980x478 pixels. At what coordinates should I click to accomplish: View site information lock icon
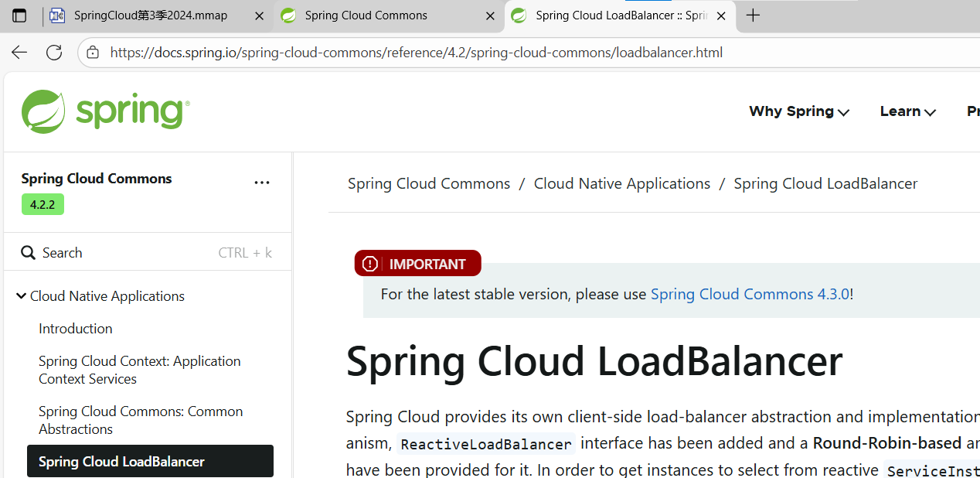click(93, 53)
